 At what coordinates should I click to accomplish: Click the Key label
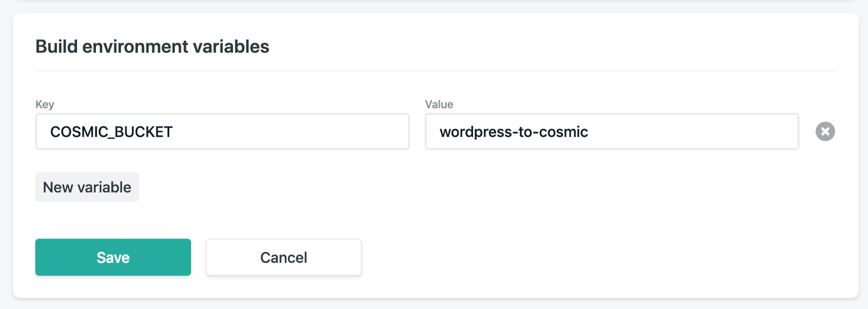click(x=44, y=104)
